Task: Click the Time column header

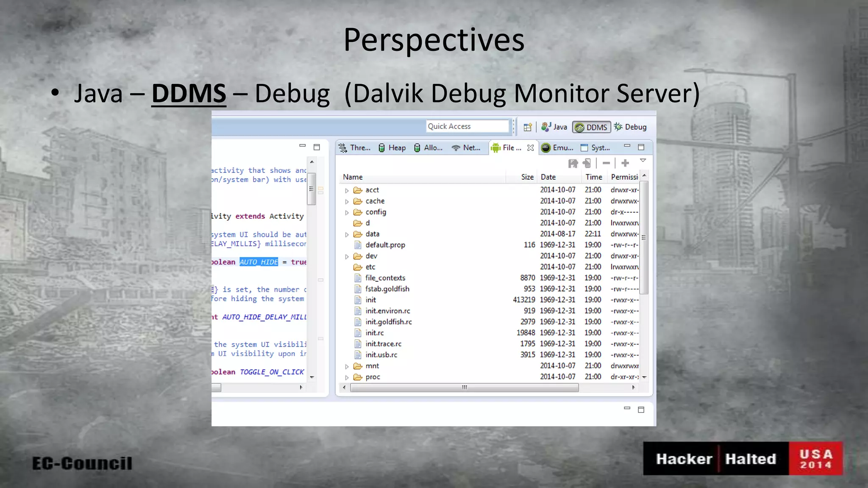Action: point(594,177)
